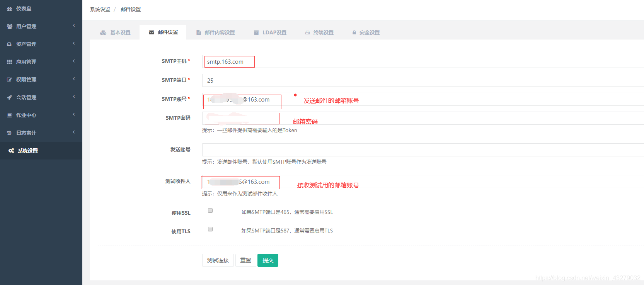This screenshot has width=644, height=285.
Task: Focus the 测试收件人 input field
Action: (423, 182)
